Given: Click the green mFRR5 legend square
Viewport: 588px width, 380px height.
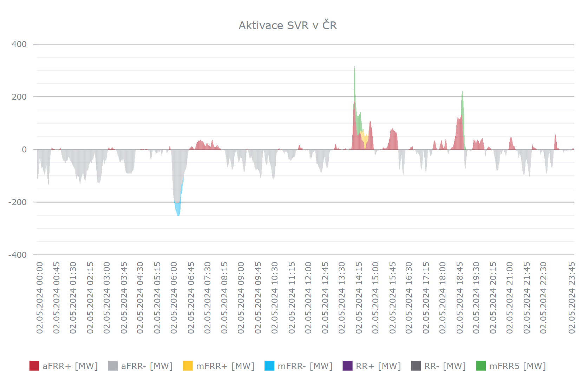Looking at the screenshot, I should [481, 366].
